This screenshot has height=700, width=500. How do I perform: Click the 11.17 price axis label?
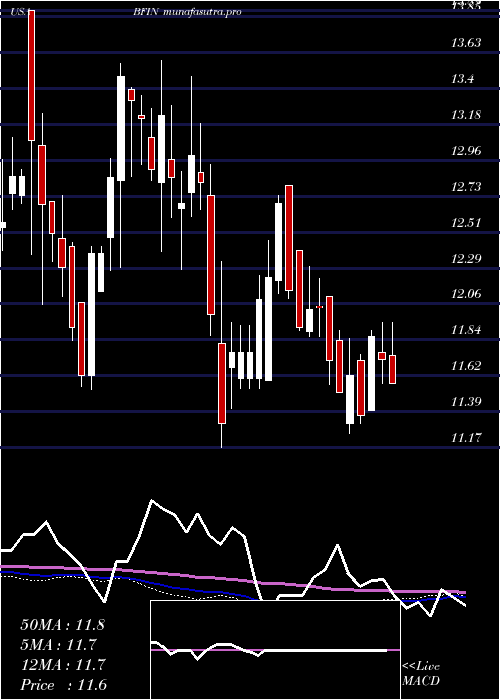(x=466, y=437)
